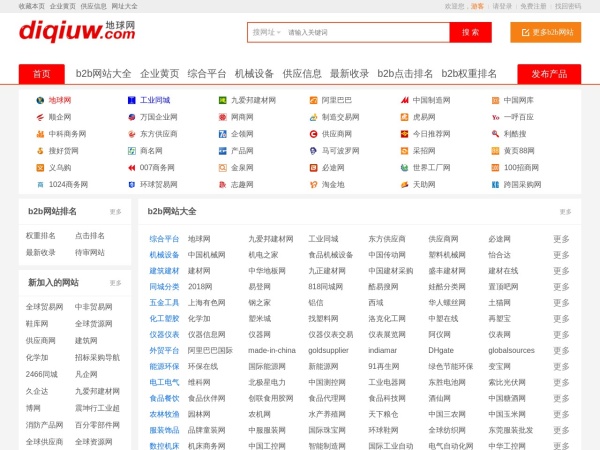This screenshot has width=600, height=450.
Task: Click the orange icon beside 阿里巴巴
Action: (313, 100)
